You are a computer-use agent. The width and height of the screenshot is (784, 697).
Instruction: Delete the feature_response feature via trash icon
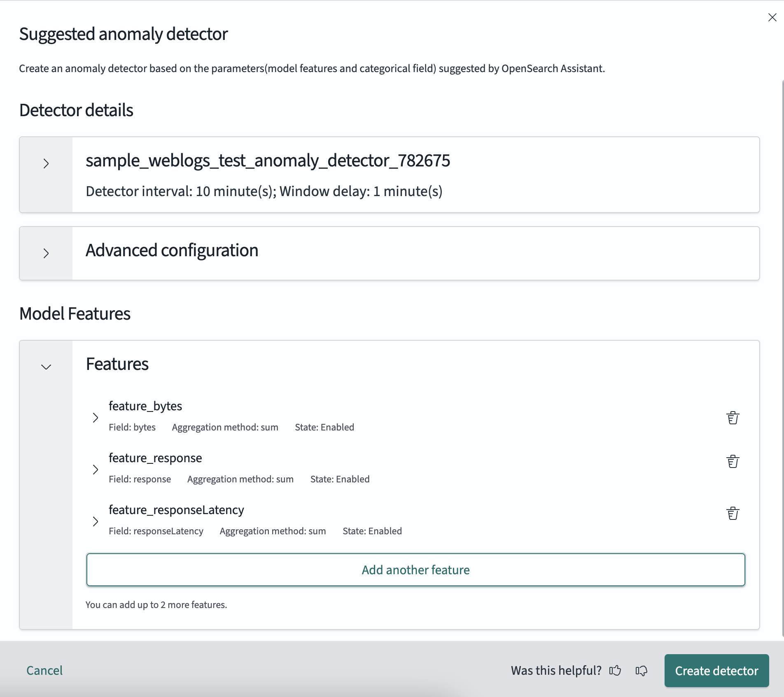pyautogui.click(x=733, y=461)
